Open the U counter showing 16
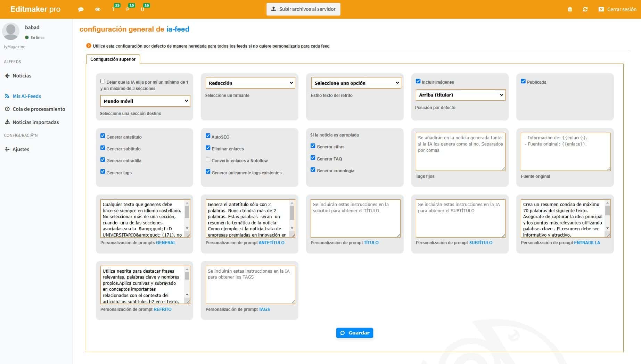Screen dimensions: 641x364 point(142,9)
